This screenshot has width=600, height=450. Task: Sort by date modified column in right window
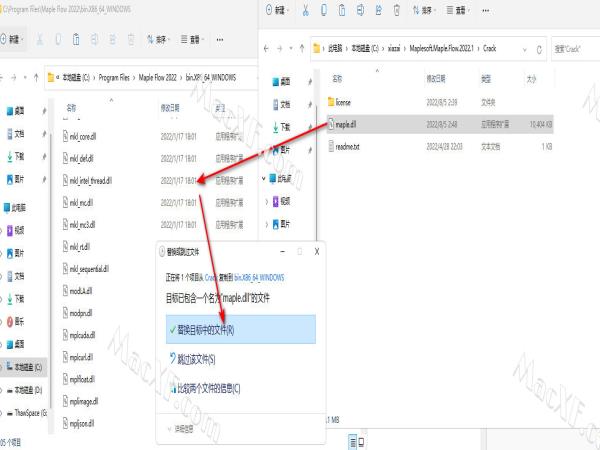tap(436, 79)
